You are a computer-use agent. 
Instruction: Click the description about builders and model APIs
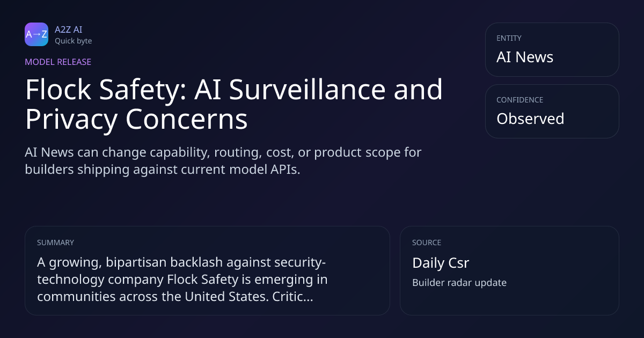coord(223,160)
